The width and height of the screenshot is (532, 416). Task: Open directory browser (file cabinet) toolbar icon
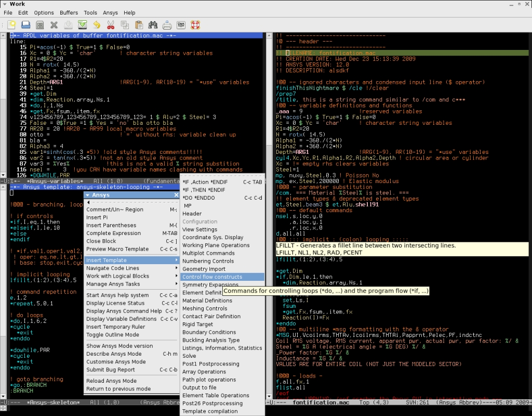[x=40, y=25]
